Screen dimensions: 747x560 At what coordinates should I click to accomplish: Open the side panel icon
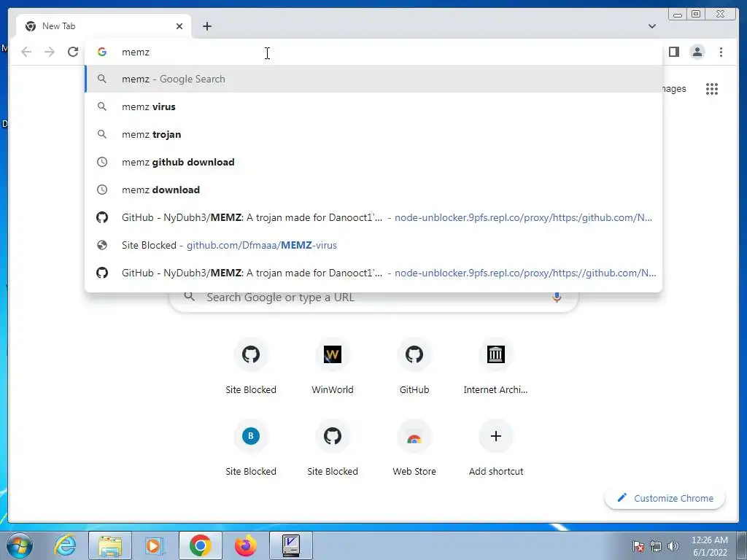[x=673, y=52]
